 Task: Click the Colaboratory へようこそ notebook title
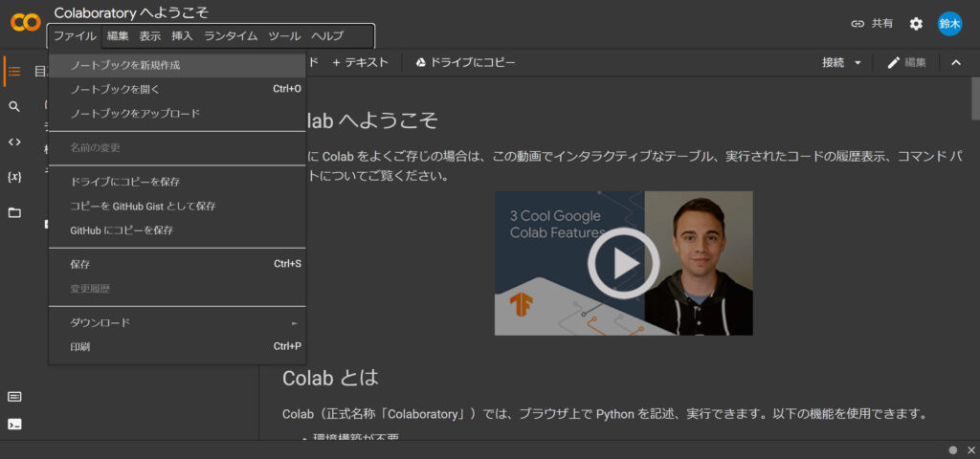(131, 12)
